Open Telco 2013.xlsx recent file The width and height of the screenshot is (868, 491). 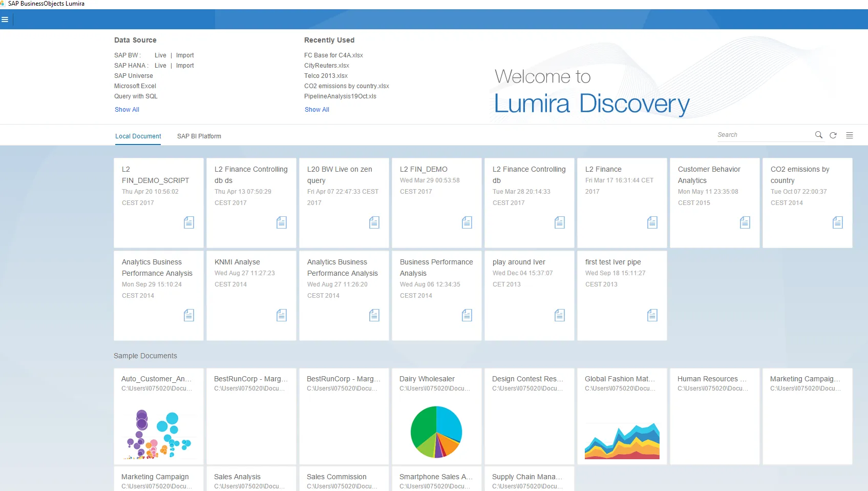point(326,76)
